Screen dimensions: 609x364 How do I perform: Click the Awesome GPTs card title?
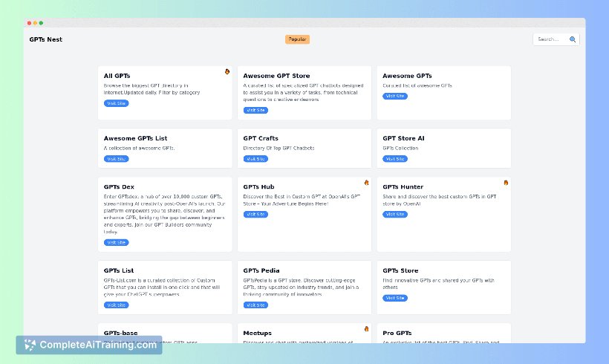(x=407, y=76)
